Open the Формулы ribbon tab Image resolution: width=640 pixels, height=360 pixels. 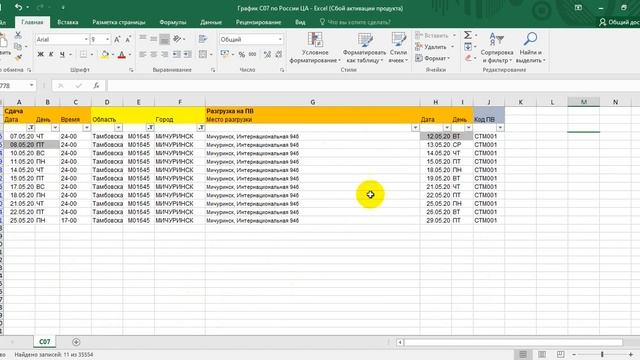pos(173,22)
